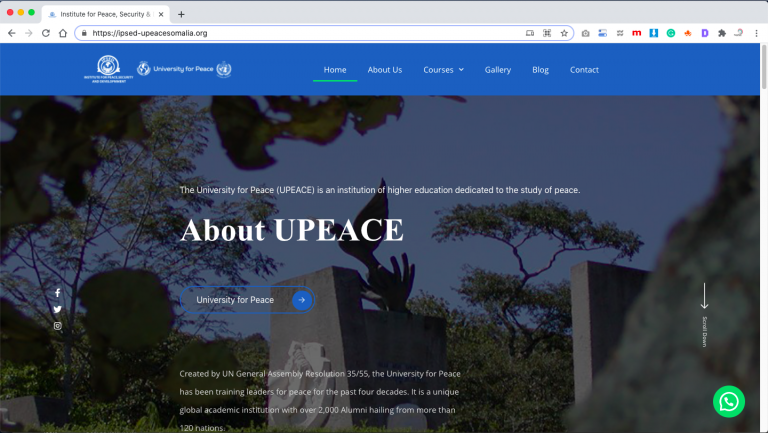Open the Blog page

coord(540,70)
